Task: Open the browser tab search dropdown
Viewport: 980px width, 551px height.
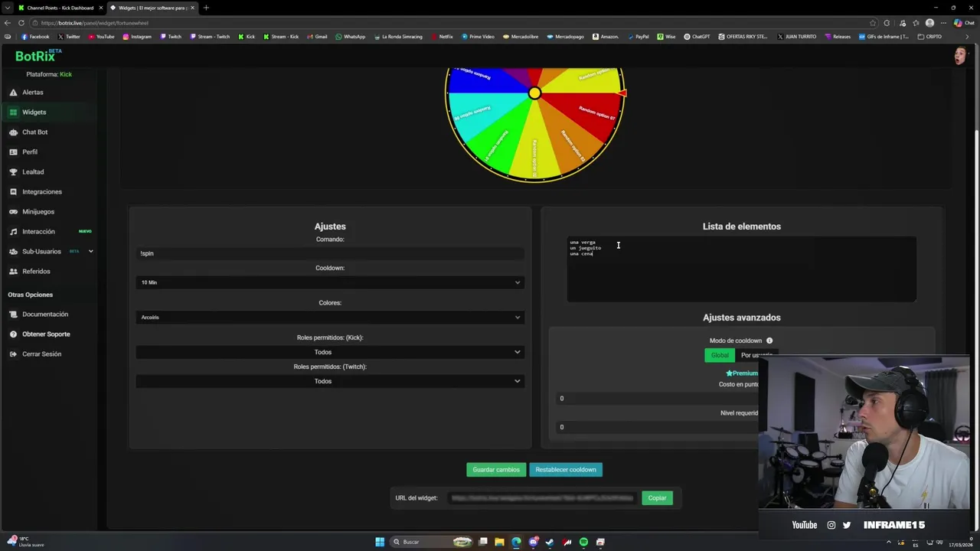Action: 7,8
